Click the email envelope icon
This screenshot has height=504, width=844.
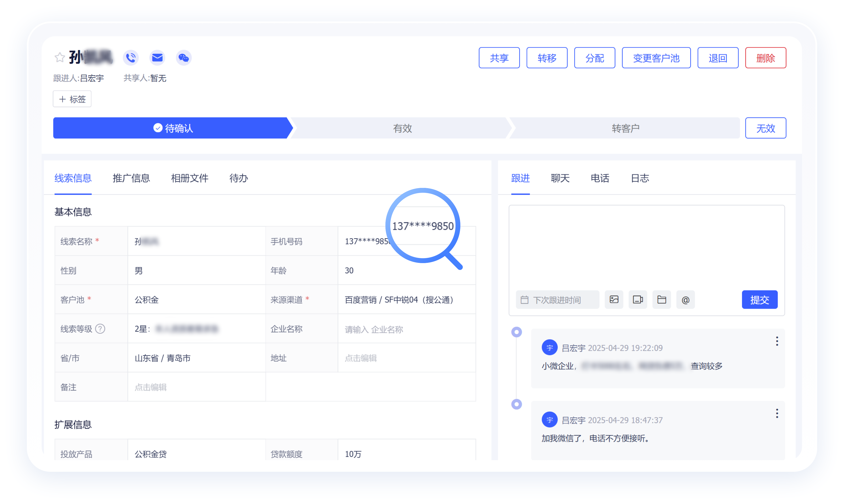(157, 57)
